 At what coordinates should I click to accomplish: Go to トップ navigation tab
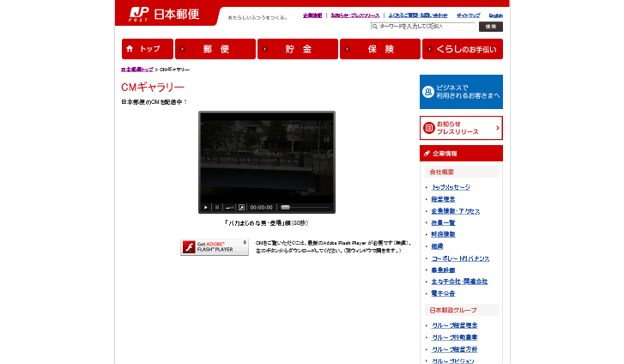[x=148, y=49]
